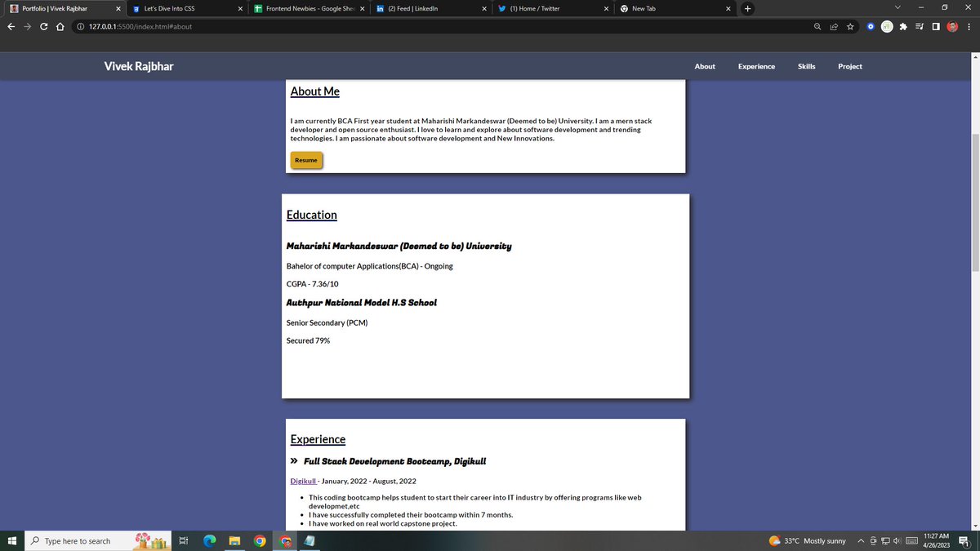Image resolution: width=980 pixels, height=551 pixels.
Task: Click 'Full Stack Development Bootcamp, Digikull' title
Action: pos(394,461)
